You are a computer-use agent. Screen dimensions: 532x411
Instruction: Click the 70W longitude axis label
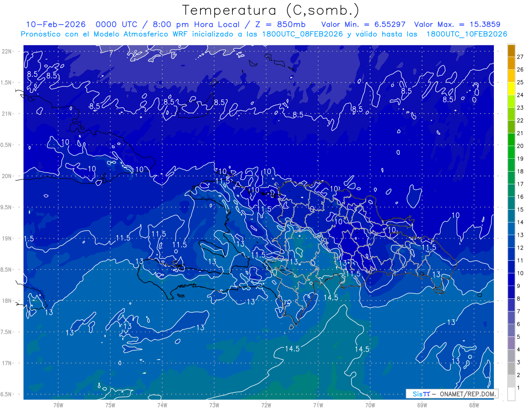[x=370, y=405]
